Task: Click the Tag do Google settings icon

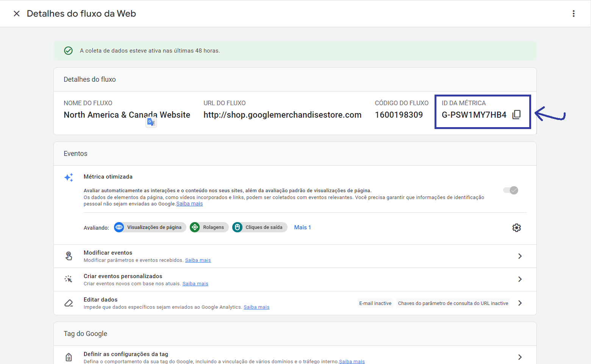Action: point(69,357)
